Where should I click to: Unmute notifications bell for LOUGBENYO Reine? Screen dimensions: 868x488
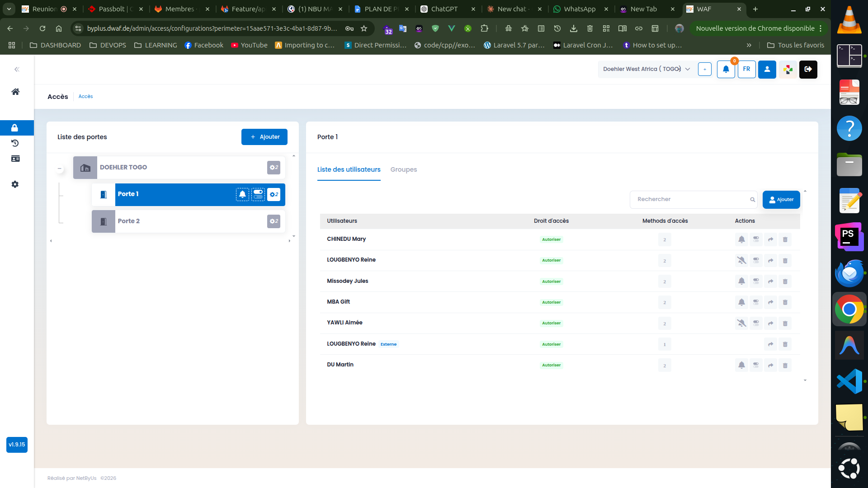tap(741, 260)
